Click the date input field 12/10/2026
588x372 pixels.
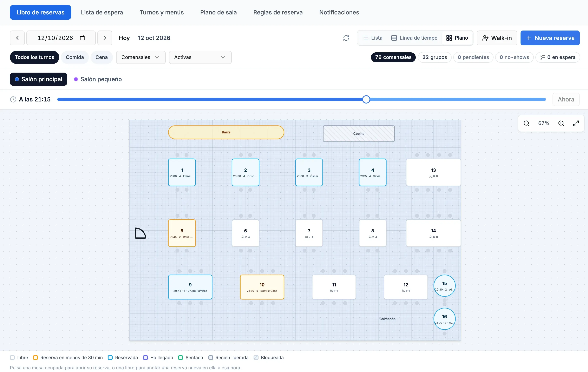point(61,38)
